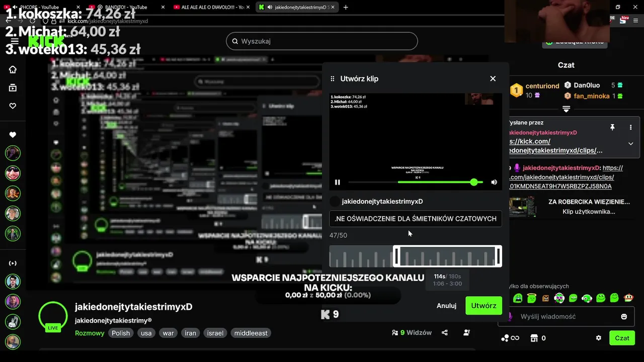Click the share icon below the stream

[445, 332]
